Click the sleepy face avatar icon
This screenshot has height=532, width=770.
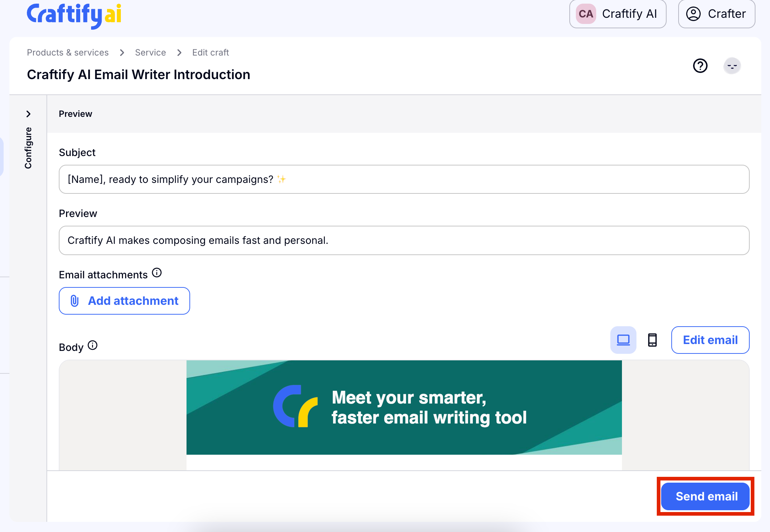(732, 66)
